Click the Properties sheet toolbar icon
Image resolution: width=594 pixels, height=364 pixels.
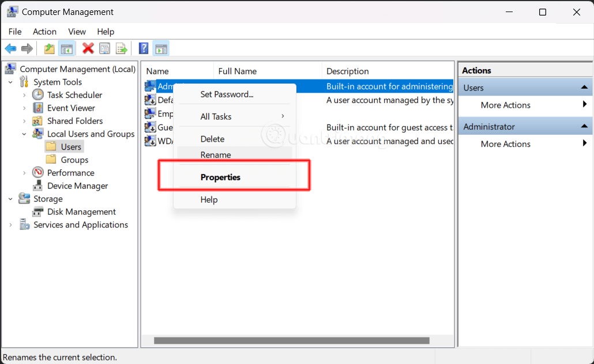[104, 48]
